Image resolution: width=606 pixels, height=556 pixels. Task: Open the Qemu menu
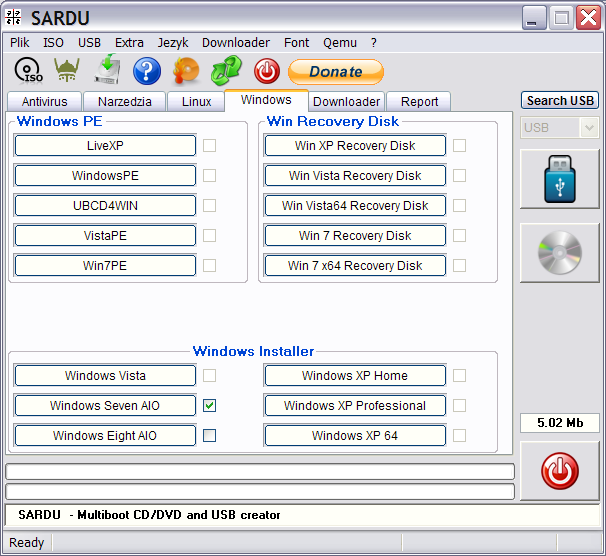point(340,43)
